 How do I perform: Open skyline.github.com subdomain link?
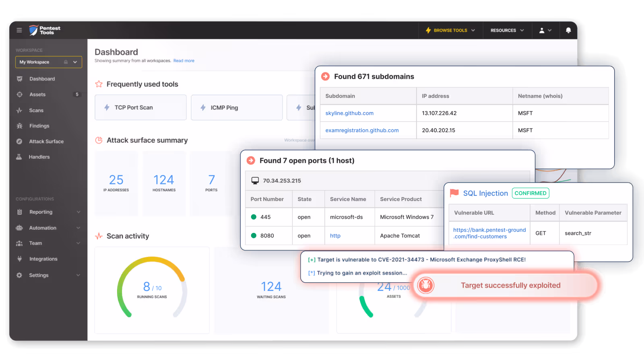coord(349,113)
